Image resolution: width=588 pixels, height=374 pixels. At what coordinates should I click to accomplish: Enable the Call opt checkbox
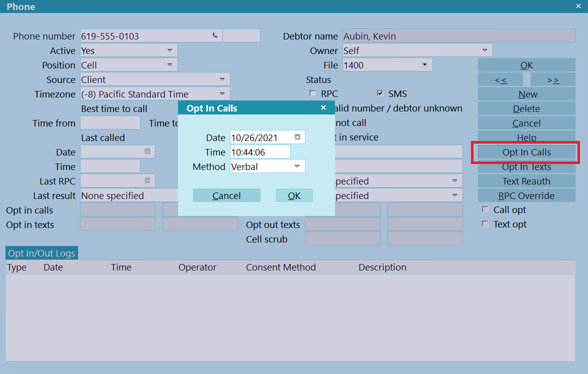485,209
